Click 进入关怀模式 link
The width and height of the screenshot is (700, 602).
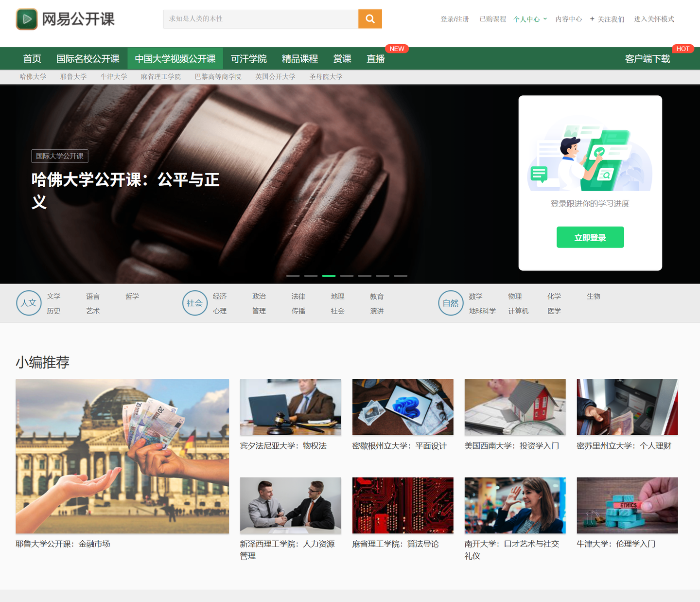654,19
